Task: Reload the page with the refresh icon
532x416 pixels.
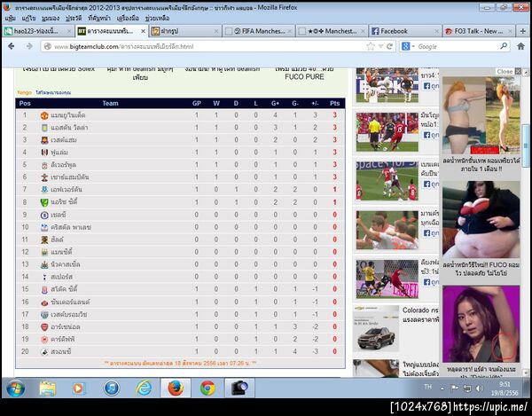Action: [389, 46]
